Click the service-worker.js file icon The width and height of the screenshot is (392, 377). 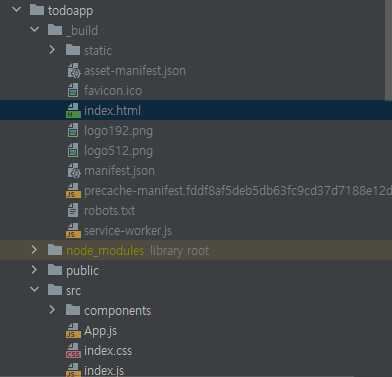(x=73, y=231)
